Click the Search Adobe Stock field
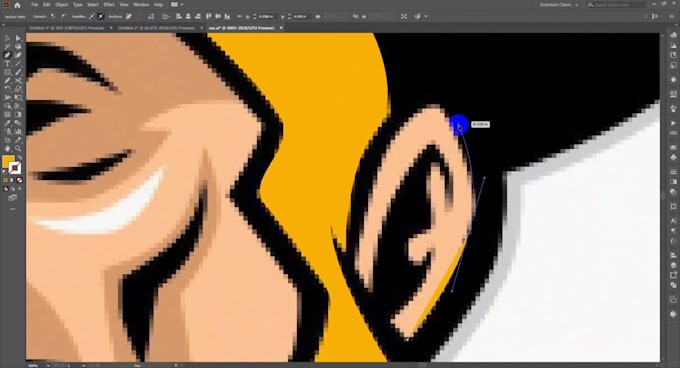 point(616,5)
